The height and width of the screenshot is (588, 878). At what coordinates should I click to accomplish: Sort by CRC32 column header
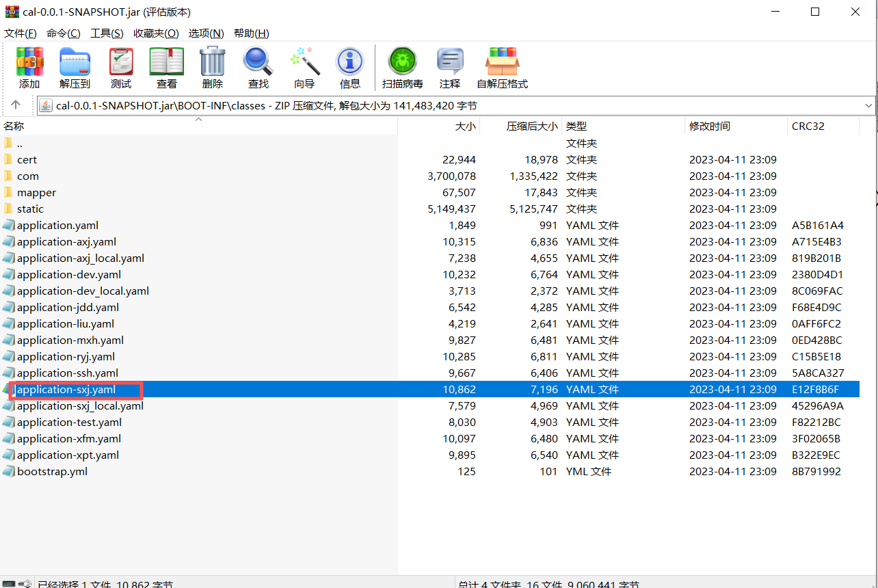pyautogui.click(x=823, y=126)
